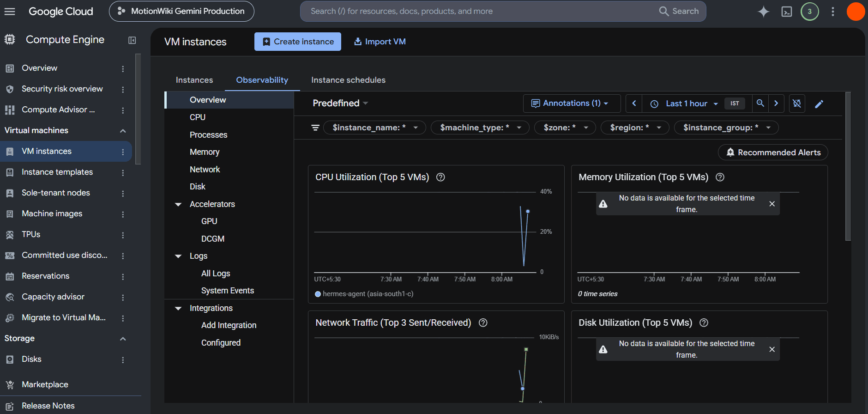Go to previous time range arrow
Screen dimensions: 868x414
634,103
